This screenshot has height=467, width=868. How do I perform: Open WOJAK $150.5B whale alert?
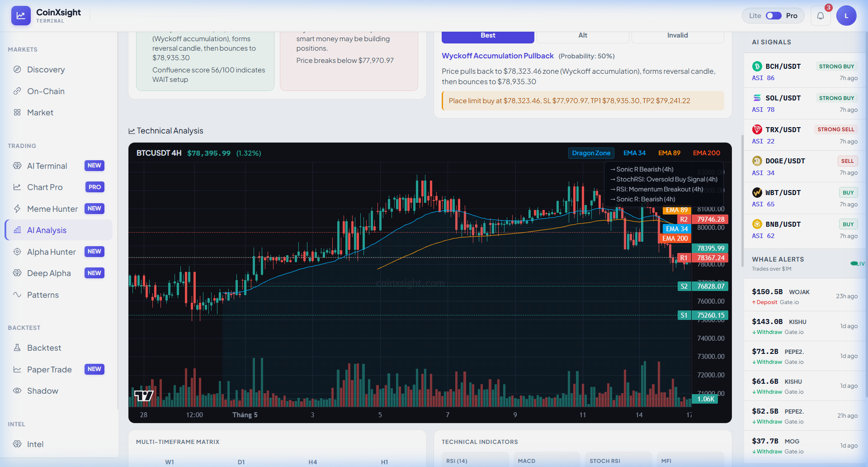point(805,296)
